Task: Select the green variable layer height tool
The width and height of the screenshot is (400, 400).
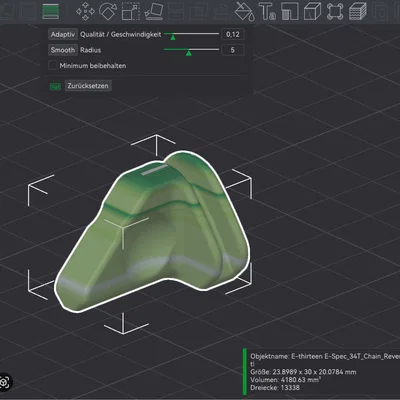Action: point(51,11)
